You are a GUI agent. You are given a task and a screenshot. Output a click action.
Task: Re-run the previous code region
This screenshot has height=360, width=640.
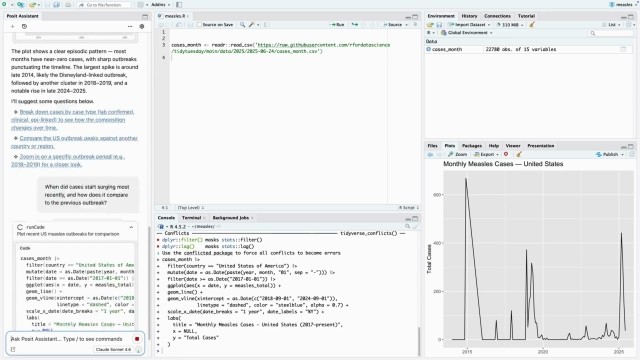[x=355, y=24]
